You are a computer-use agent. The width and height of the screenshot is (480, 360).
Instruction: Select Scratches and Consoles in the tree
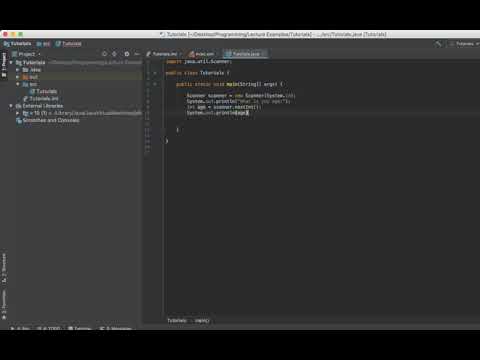coord(48,120)
